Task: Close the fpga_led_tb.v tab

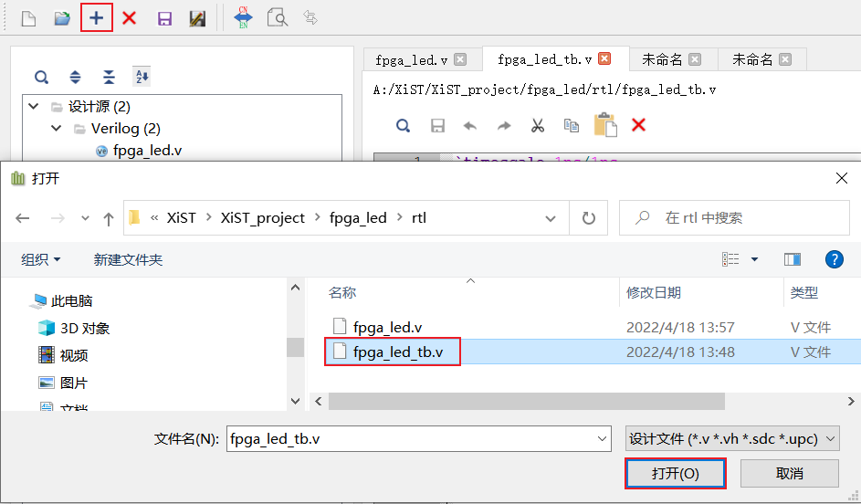Action: pyautogui.click(x=604, y=59)
